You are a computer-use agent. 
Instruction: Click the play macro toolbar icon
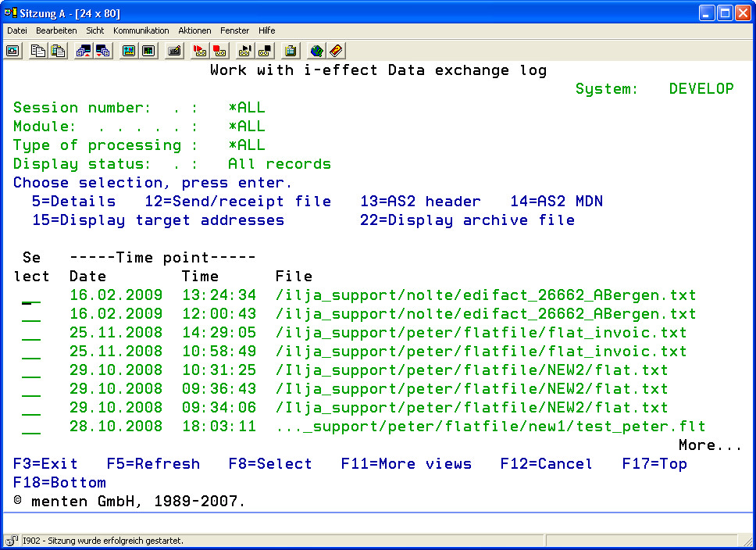pyautogui.click(x=245, y=51)
